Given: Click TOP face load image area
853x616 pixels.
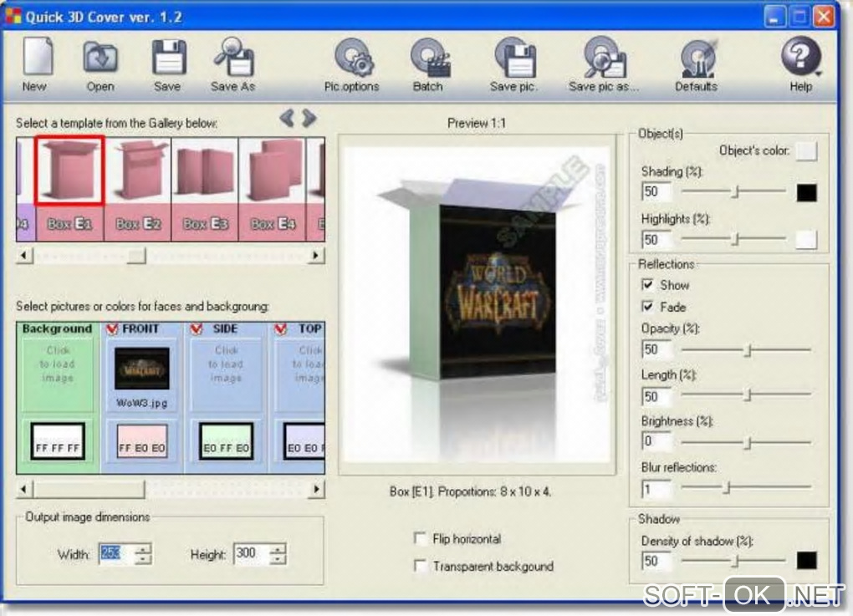Looking at the screenshot, I should coord(301,374).
